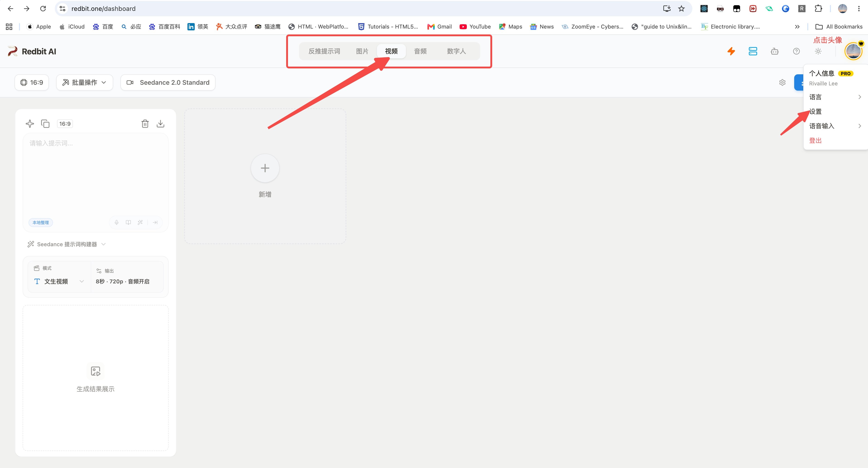Switch to the 图片 tab

(x=362, y=51)
